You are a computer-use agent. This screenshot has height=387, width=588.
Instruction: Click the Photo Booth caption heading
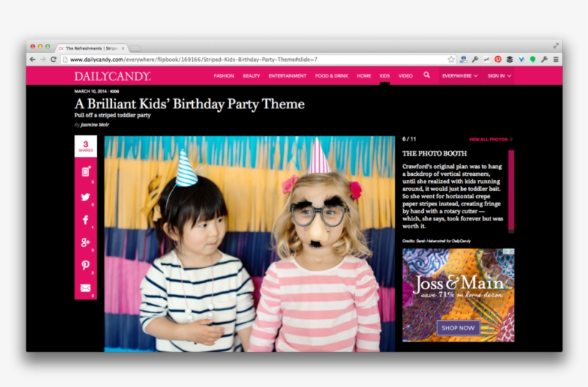coord(435,153)
